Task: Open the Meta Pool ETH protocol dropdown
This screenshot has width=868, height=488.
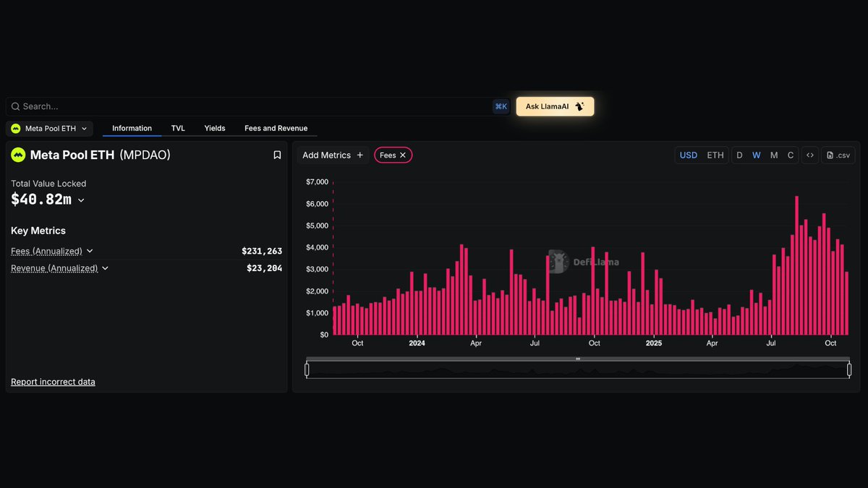Action: coord(49,129)
